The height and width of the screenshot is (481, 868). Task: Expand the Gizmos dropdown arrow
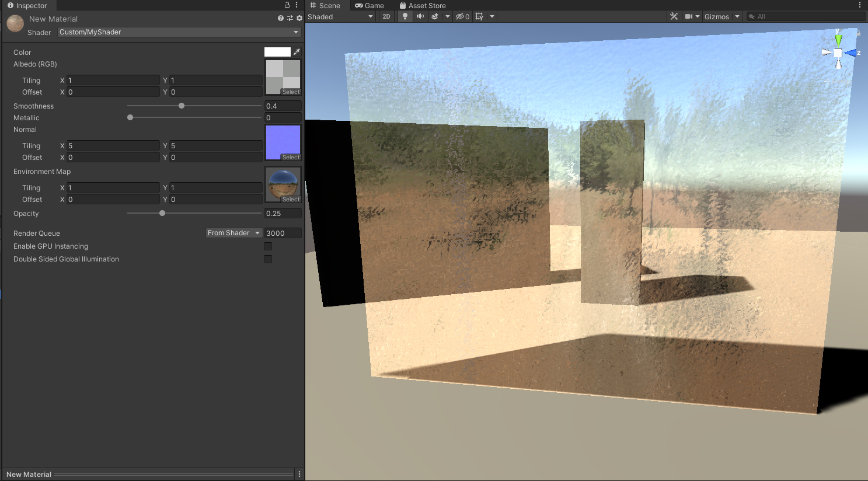coord(737,16)
